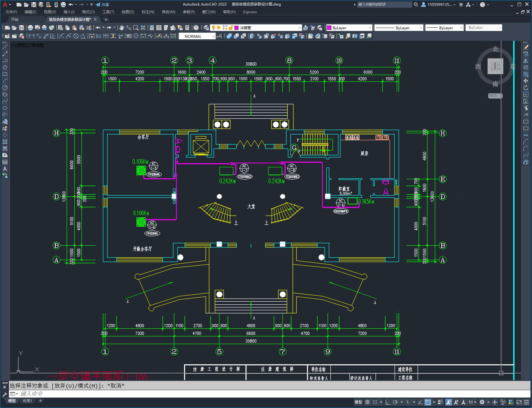Click the Diameter Dimension icon
Screen dimensions: 532x408
coord(76,36)
